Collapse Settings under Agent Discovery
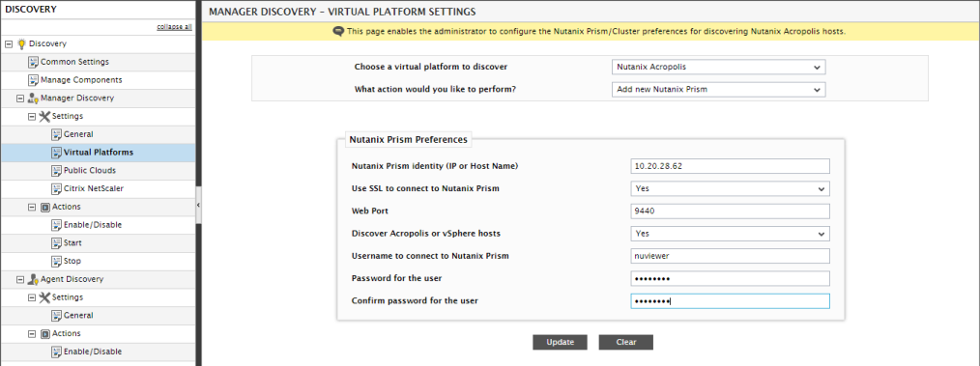The height and width of the screenshot is (366, 980). (x=32, y=297)
